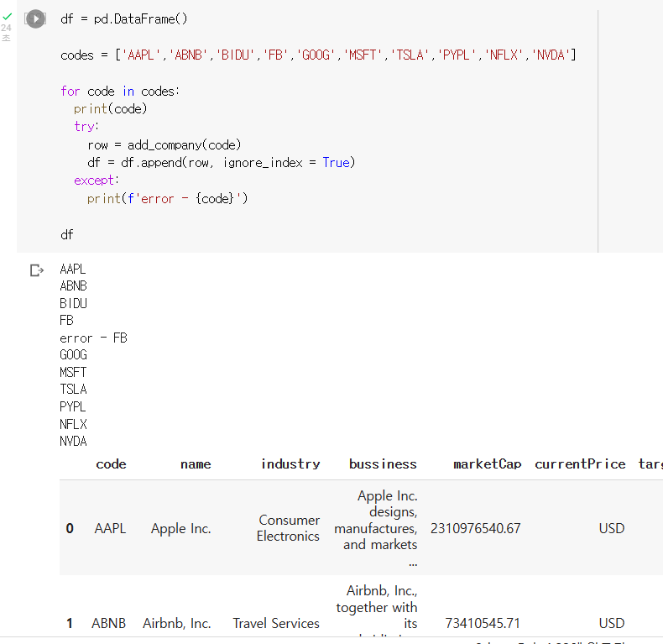Run the code cell play button

tap(35, 19)
